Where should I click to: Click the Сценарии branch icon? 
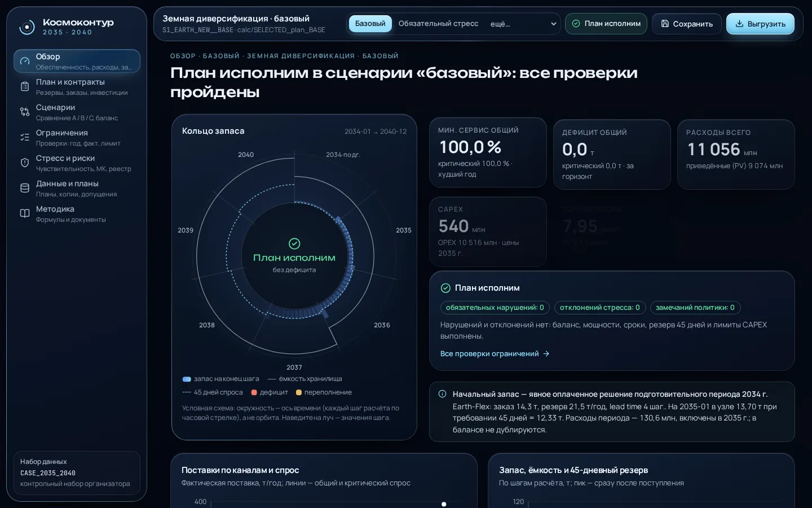pos(25,112)
